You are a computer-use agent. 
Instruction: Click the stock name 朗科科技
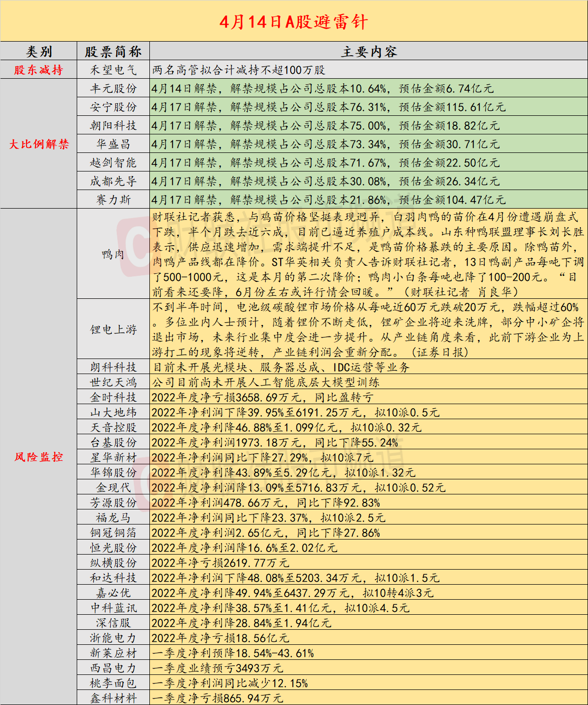click(113, 368)
